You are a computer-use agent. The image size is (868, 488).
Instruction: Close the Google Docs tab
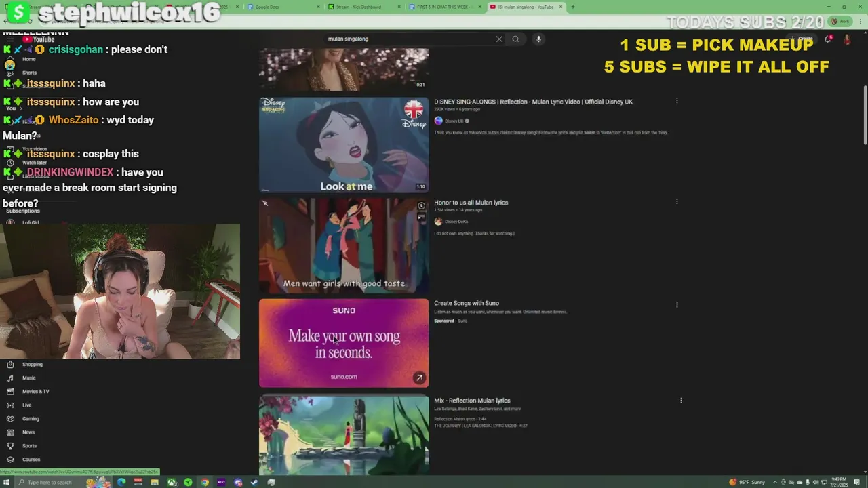point(318,7)
